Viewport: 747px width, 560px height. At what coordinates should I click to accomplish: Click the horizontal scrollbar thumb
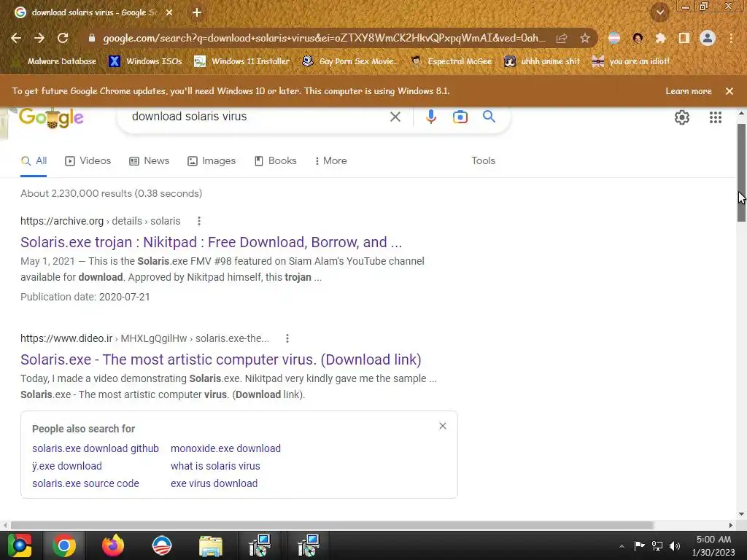[x=332, y=525]
